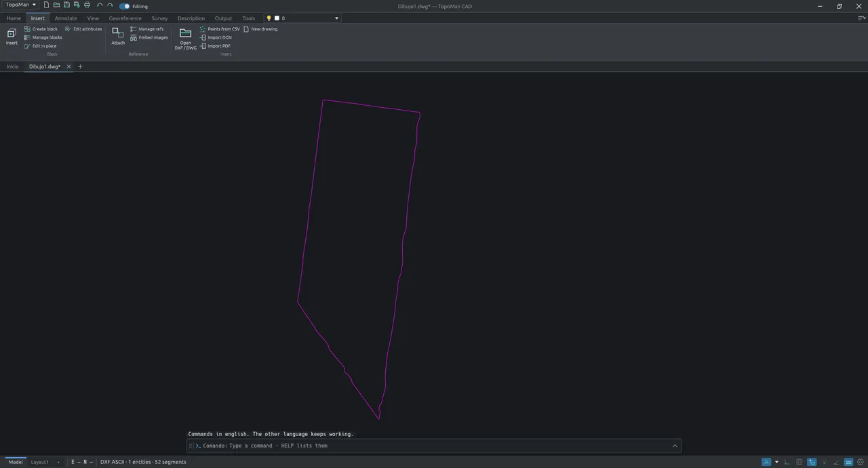Viewport: 868px width, 468px height.
Task: Toggle lineweight display in status bar
Action: pos(848,462)
